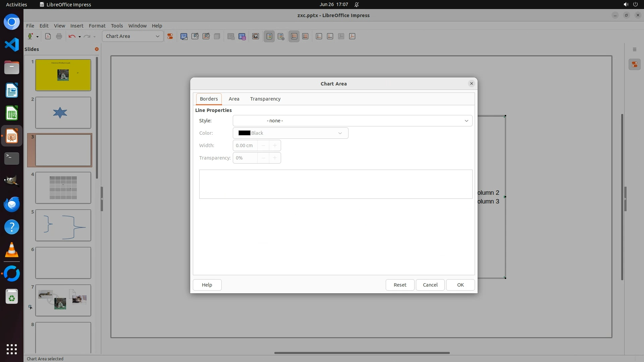Viewport: 644px width, 362px height.
Task: Switch to the Area tab
Action: click(234, 99)
